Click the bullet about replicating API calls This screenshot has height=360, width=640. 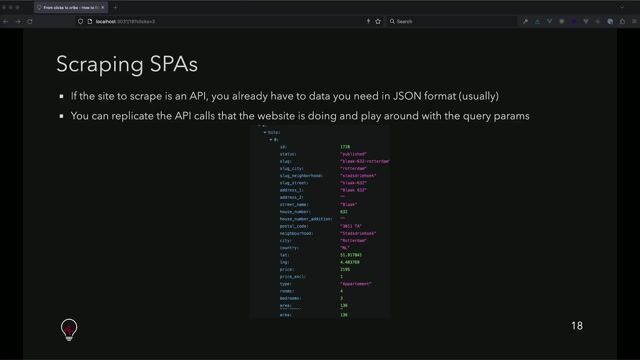pos(300,116)
